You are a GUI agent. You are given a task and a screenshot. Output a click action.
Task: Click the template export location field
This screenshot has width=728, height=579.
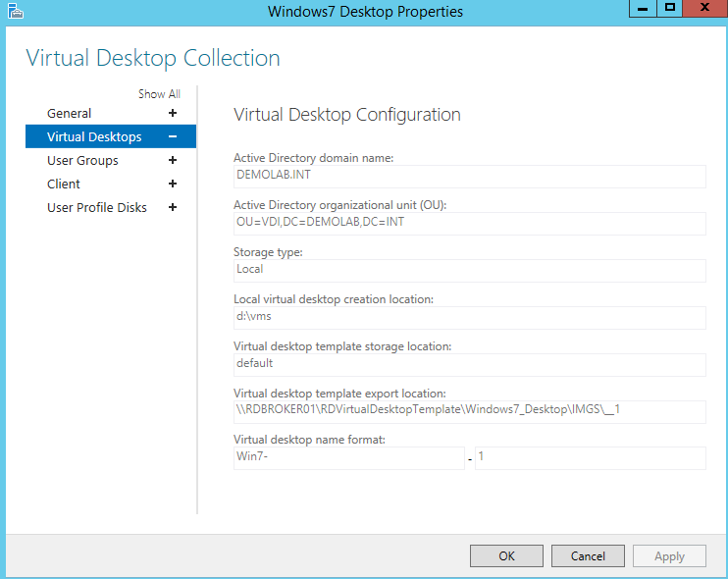pyautogui.click(x=469, y=411)
